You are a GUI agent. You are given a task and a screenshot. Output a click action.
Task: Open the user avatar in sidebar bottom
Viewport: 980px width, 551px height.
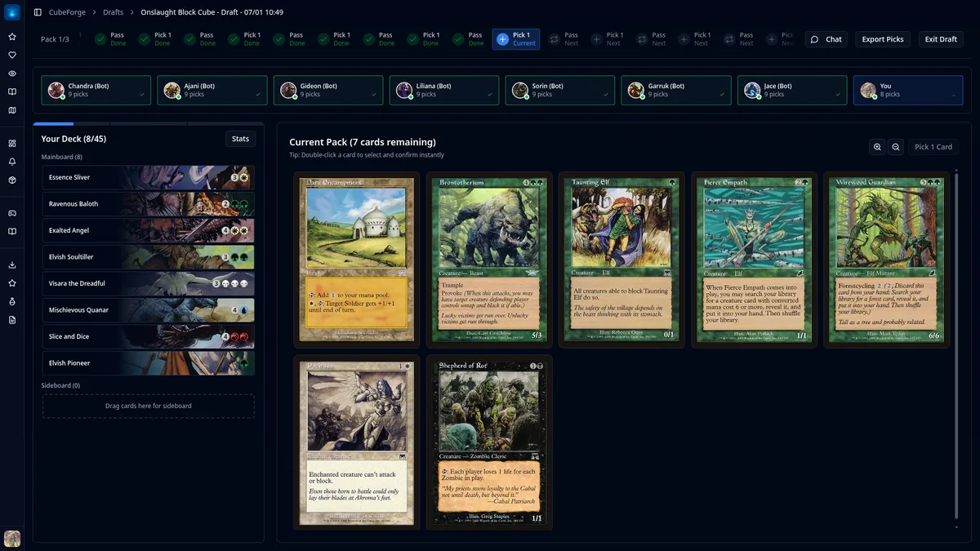[x=12, y=538]
